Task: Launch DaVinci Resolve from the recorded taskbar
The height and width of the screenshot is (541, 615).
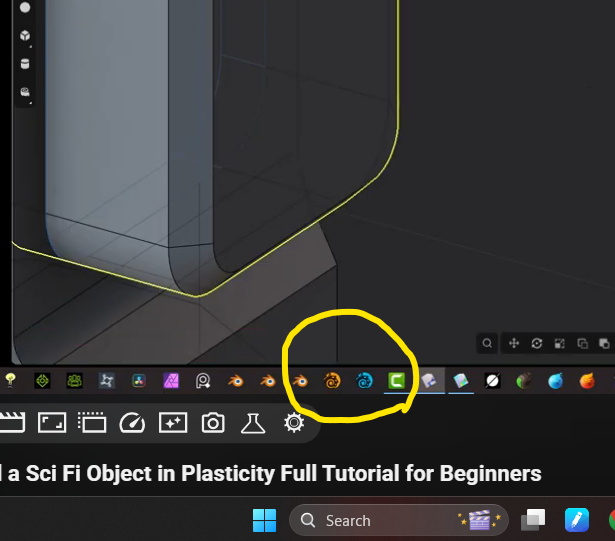Action: (139, 381)
